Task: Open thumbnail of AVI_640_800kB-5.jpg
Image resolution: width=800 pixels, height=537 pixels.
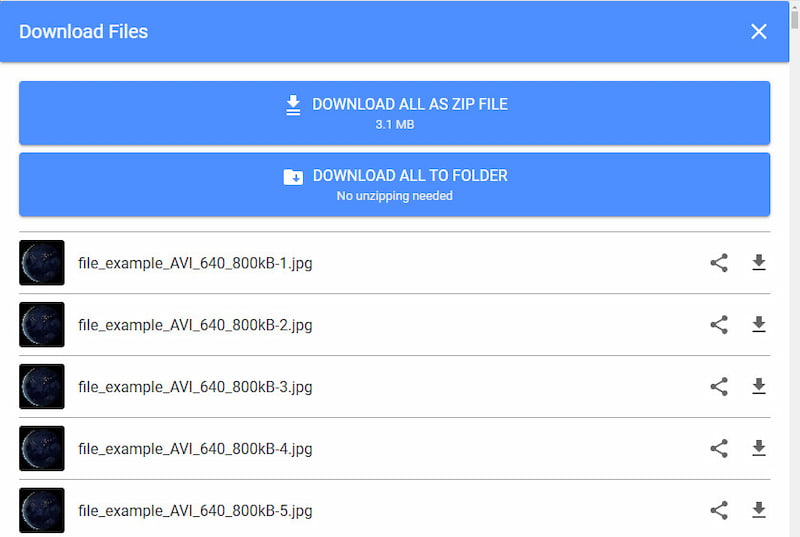Action: click(42, 510)
